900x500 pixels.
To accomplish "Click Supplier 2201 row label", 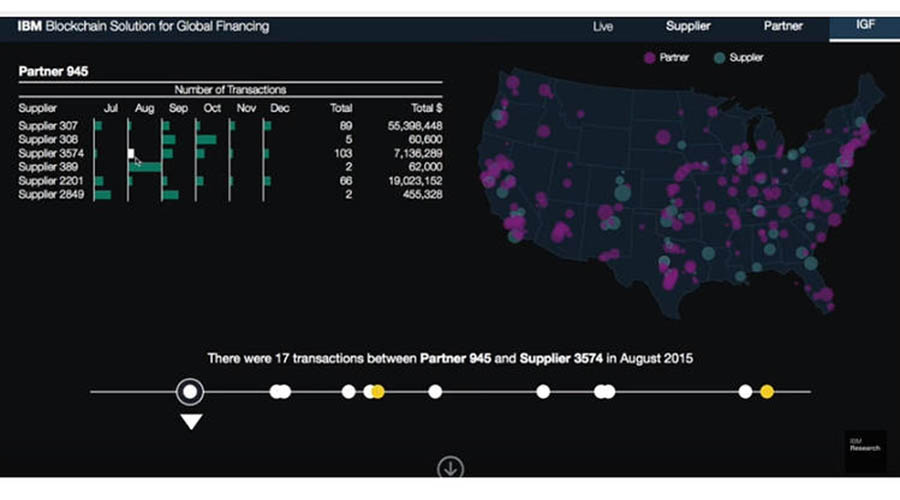I will 51,181.
